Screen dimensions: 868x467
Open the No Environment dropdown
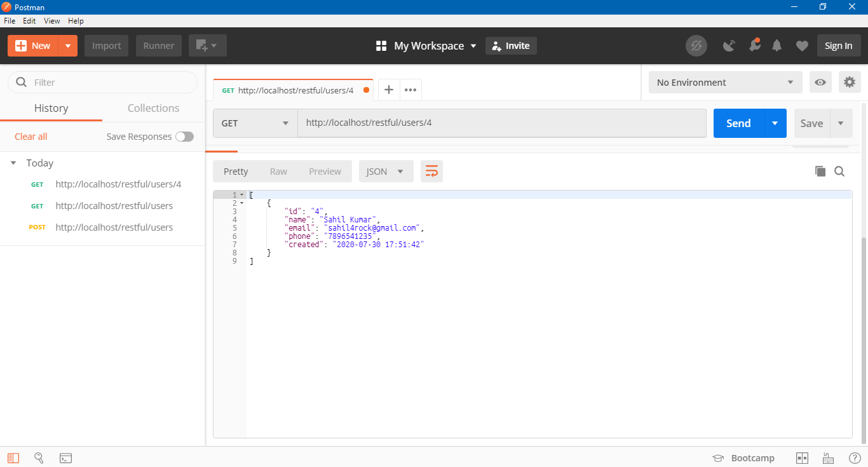click(x=724, y=82)
